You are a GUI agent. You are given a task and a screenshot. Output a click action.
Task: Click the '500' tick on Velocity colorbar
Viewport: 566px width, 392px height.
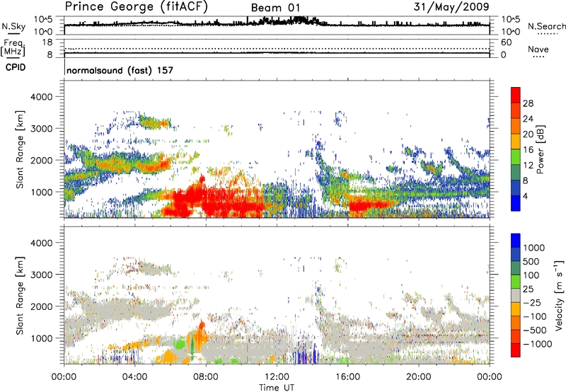click(531, 261)
